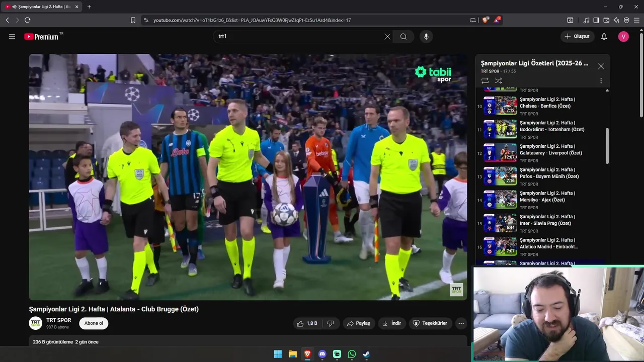Open Discord from taskbar
644x362 pixels.
click(323, 354)
